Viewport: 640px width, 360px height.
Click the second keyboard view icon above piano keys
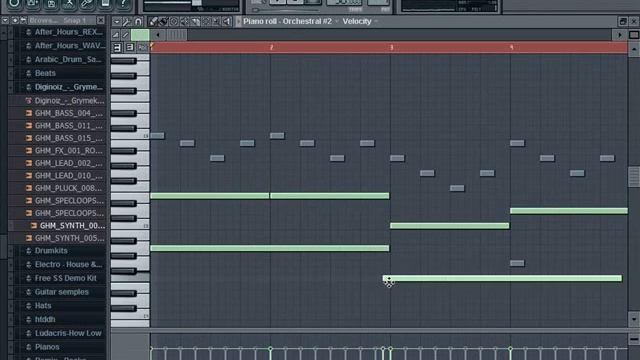click(x=129, y=47)
